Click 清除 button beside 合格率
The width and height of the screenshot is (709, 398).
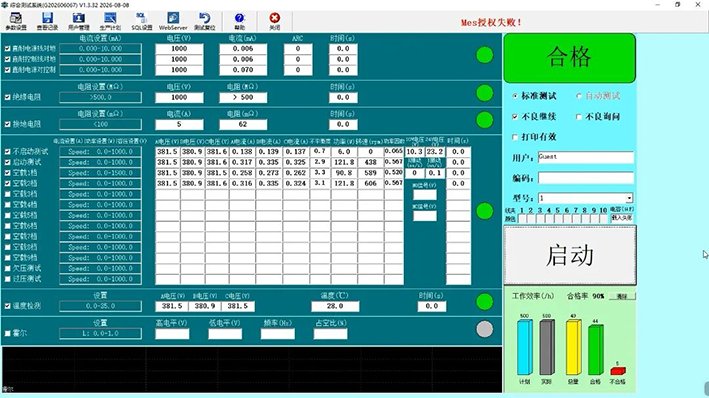[622, 296]
